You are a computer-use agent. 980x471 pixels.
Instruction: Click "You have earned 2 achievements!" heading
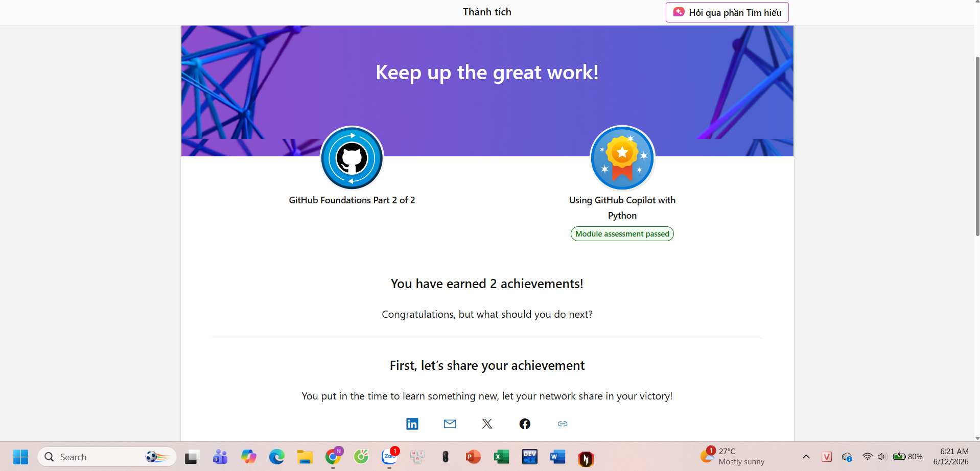[487, 284]
